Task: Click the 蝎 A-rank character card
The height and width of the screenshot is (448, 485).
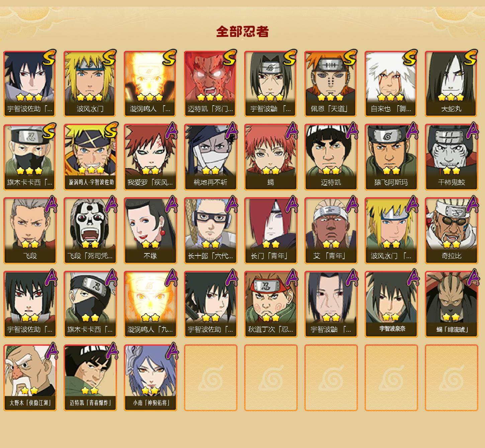Action: (x=271, y=157)
